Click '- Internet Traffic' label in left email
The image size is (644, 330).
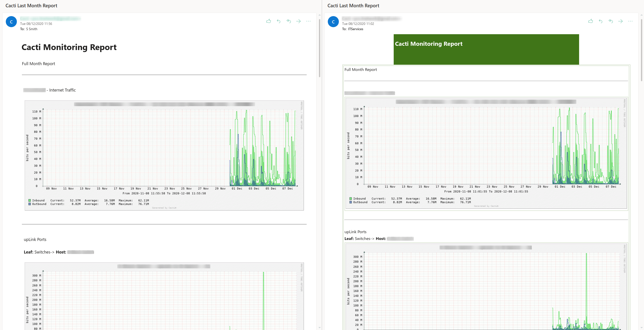[61, 90]
